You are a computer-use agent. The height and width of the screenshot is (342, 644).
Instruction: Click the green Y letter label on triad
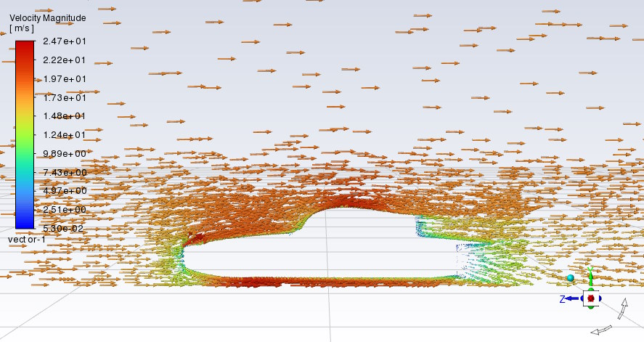[591, 269]
